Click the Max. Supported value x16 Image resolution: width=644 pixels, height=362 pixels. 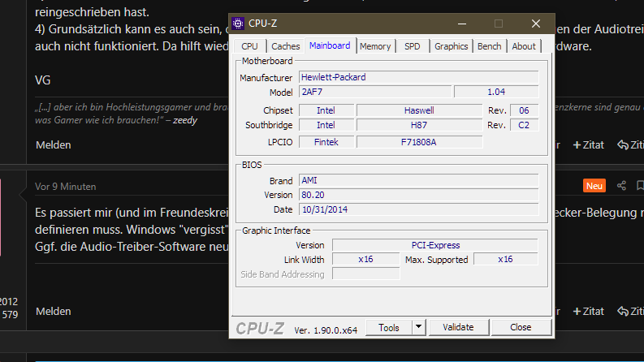click(x=506, y=260)
